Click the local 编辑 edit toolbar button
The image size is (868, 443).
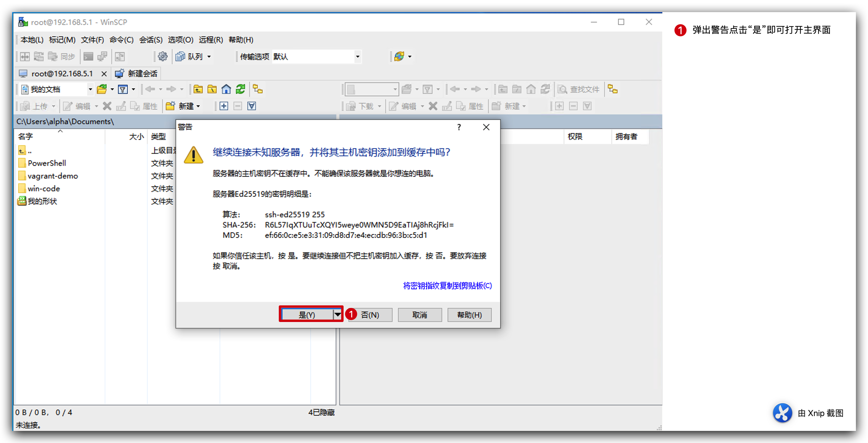coord(77,106)
